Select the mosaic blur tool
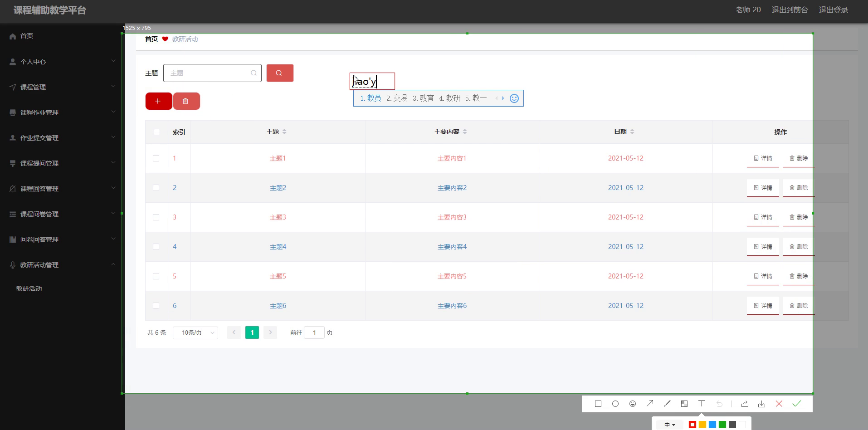 click(684, 404)
